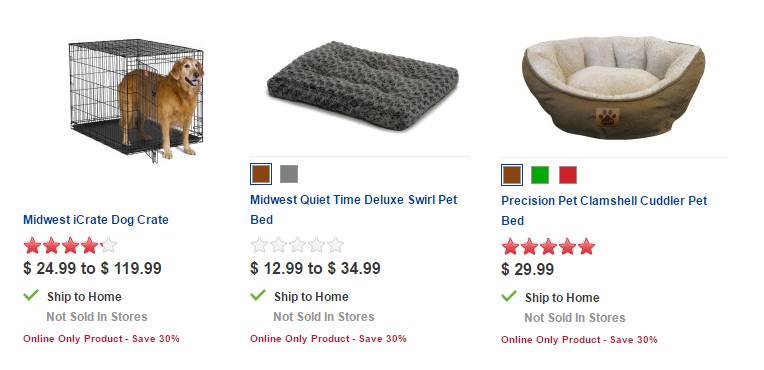764x370 pixels.
Task: Choose green swatch for Clamshell Cuddler Bed
Action: tap(540, 175)
